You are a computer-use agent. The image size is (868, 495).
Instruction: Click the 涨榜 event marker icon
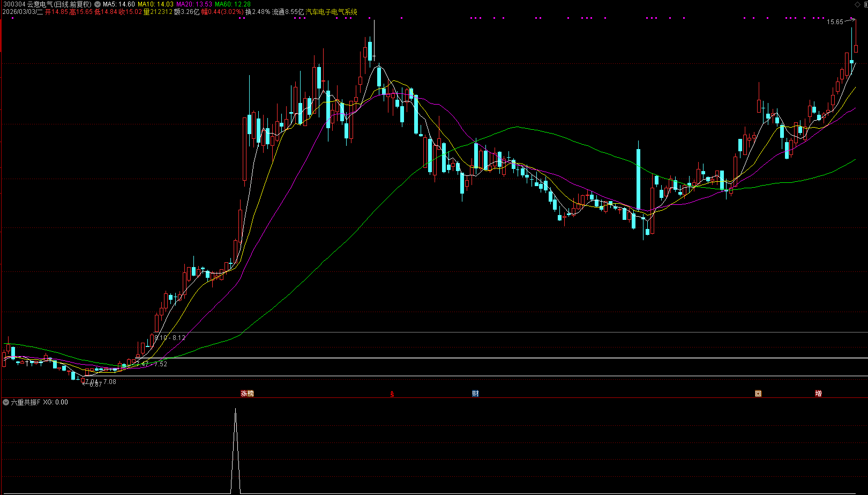coord(247,394)
